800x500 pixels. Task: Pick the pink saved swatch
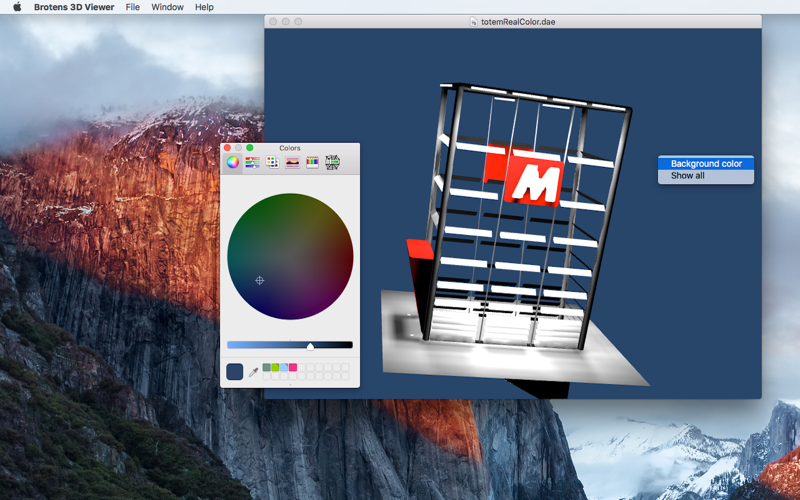[x=293, y=367]
